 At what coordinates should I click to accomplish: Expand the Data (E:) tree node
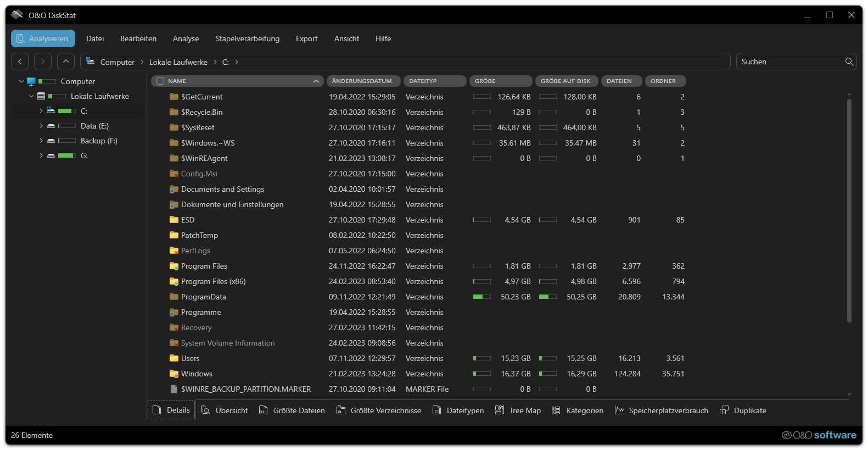coord(41,126)
